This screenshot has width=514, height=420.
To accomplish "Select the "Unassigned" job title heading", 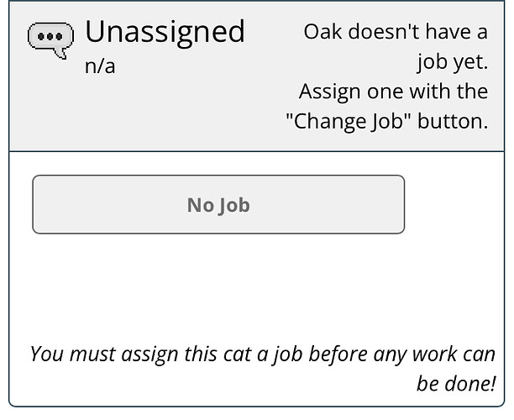I will 165,32.
